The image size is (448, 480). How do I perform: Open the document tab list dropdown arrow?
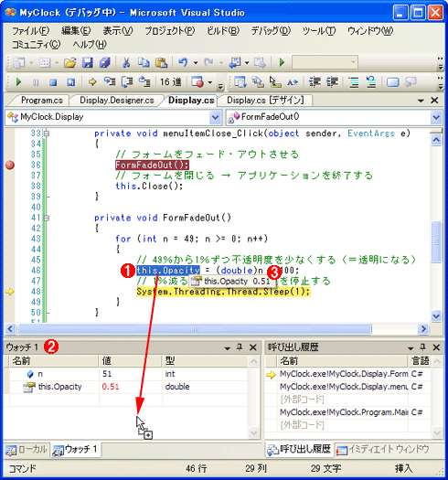[x=421, y=101]
